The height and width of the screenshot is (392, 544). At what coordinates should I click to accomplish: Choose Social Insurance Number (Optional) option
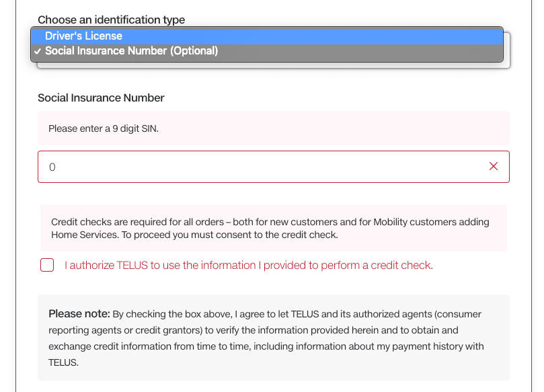(131, 51)
